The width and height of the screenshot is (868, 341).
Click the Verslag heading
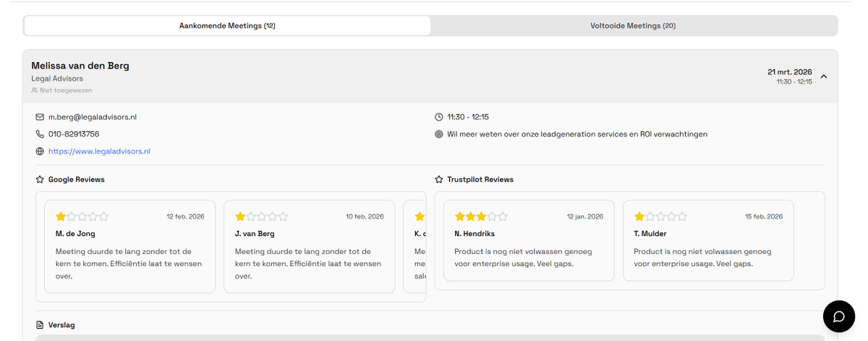pyautogui.click(x=61, y=325)
